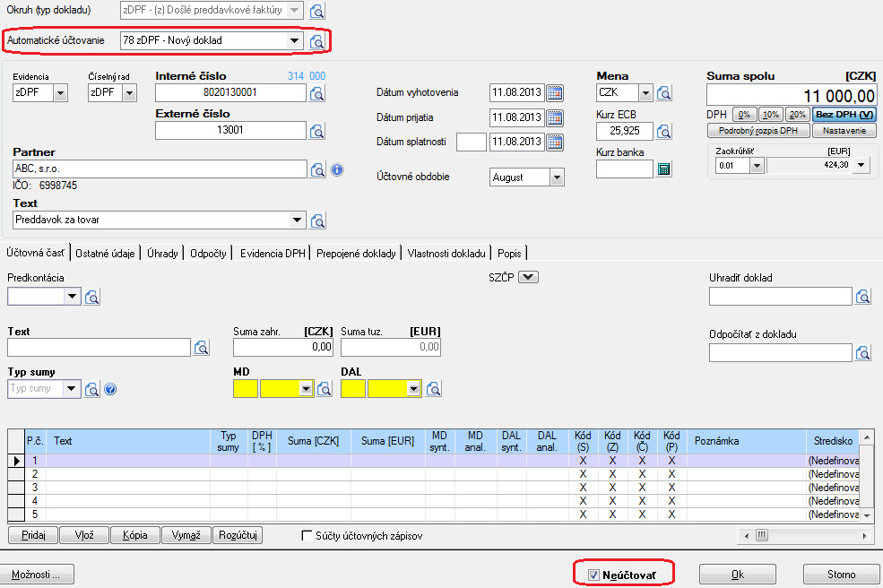Expand EUR 424,30 amount dropdown
The height and width of the screenshot is (588, 883).
(x=861, y=165)
